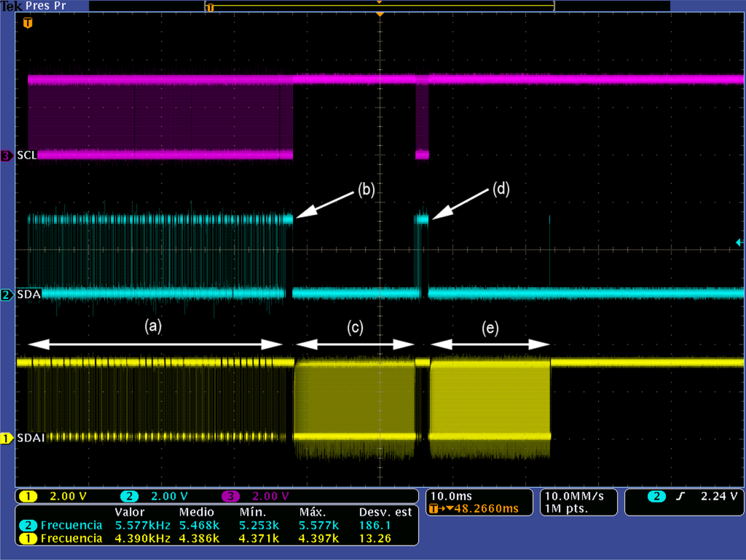Click the channel 2 marker beside SDA

point(7,295)
